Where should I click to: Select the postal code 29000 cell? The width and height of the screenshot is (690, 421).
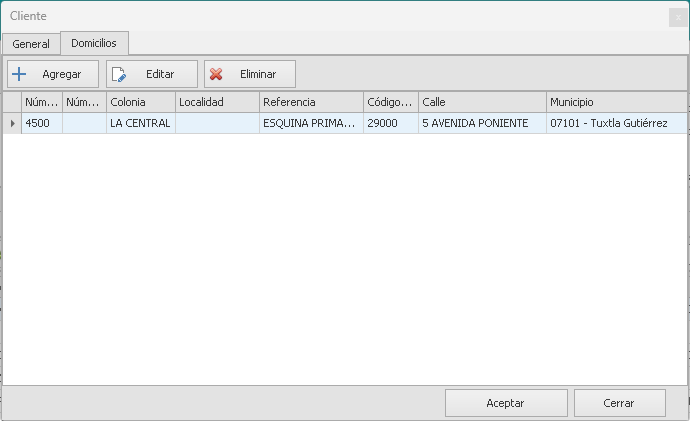coord(390,123)
